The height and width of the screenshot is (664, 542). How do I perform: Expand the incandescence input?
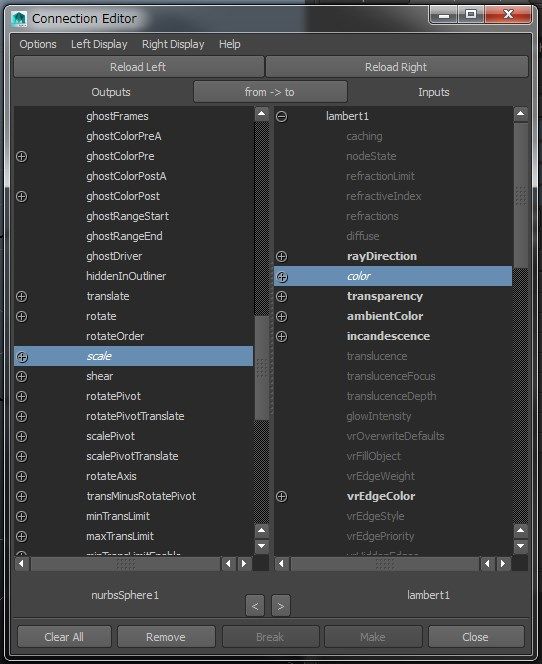[282, 337]
